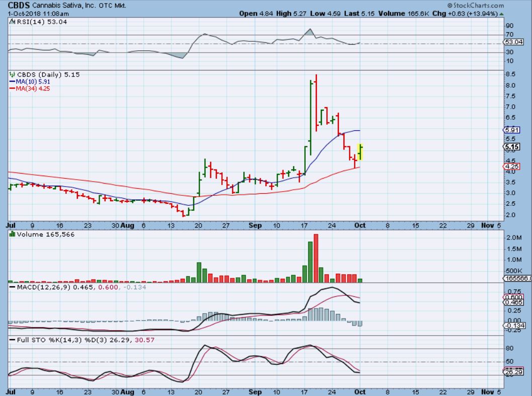
Task: Click the red 30.57 stochastic %D value
Action: tap(144, 340)
